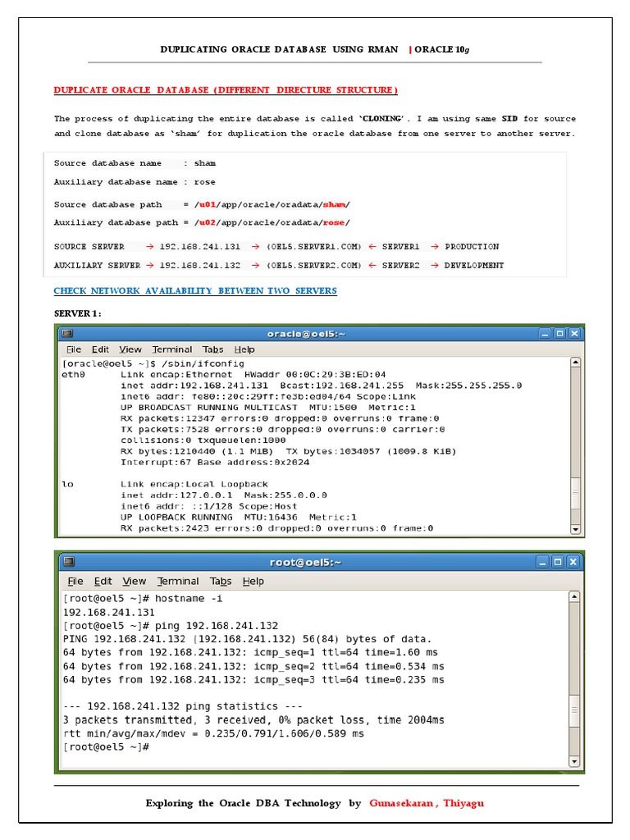Click scrollbar thumb in oracle@oel5 terminal
630x840 pixels.
[x=575, y=493]
